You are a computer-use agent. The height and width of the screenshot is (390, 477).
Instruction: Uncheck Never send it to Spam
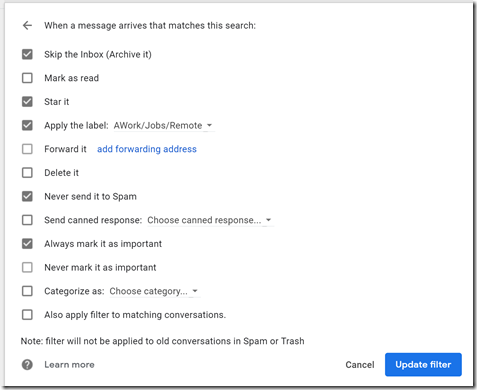[x=27, y=196]
